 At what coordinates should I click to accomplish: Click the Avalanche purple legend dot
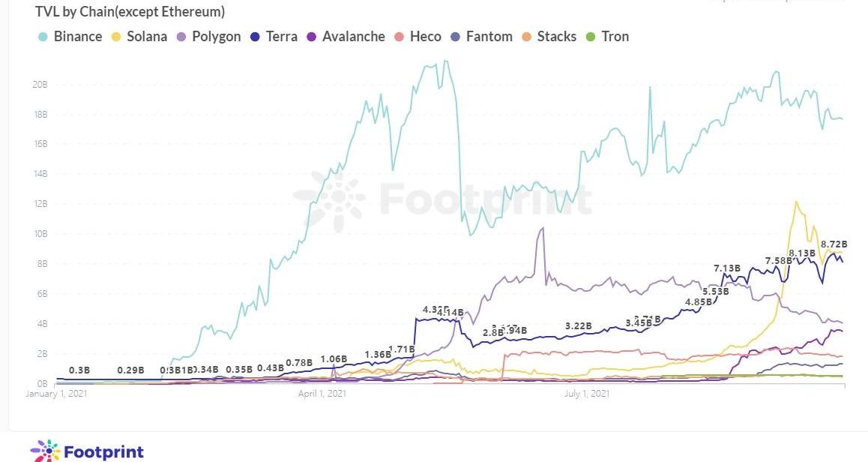point(311,37)
